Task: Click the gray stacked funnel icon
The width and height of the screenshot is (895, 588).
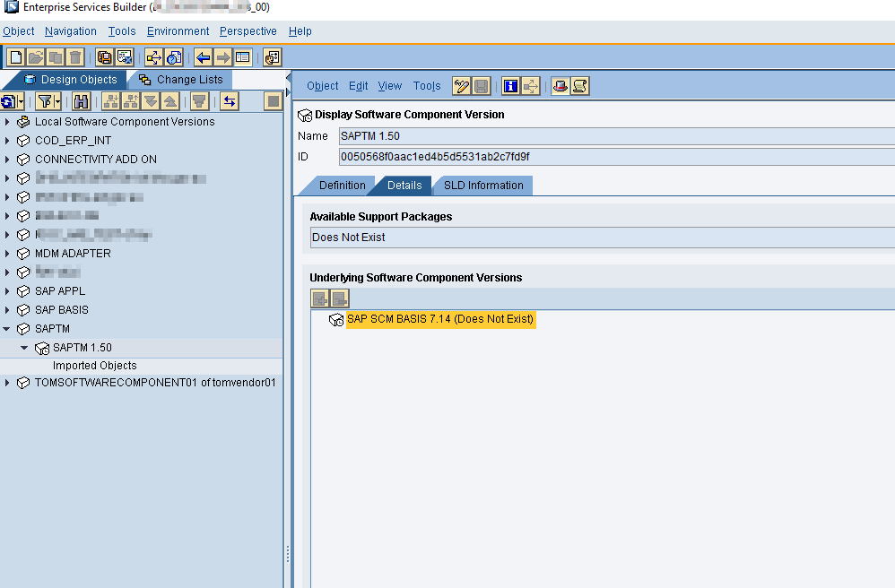Action: 199,101
